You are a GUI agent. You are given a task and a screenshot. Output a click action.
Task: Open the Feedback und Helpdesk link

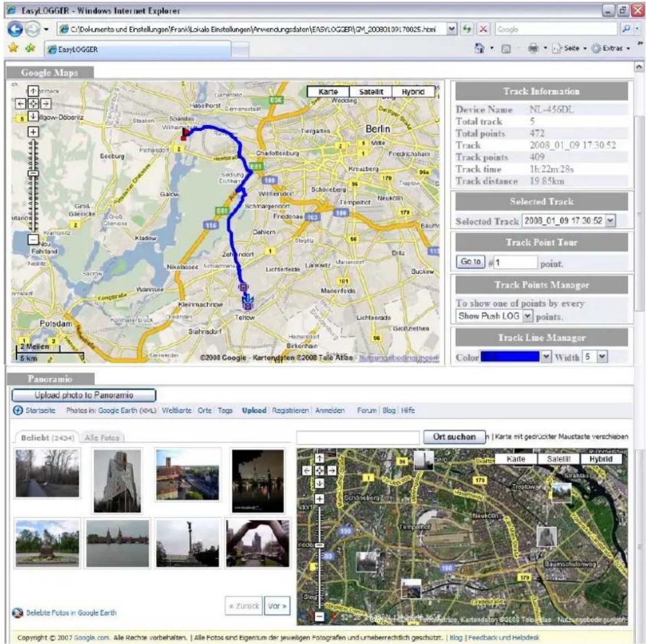click(504, 637)
